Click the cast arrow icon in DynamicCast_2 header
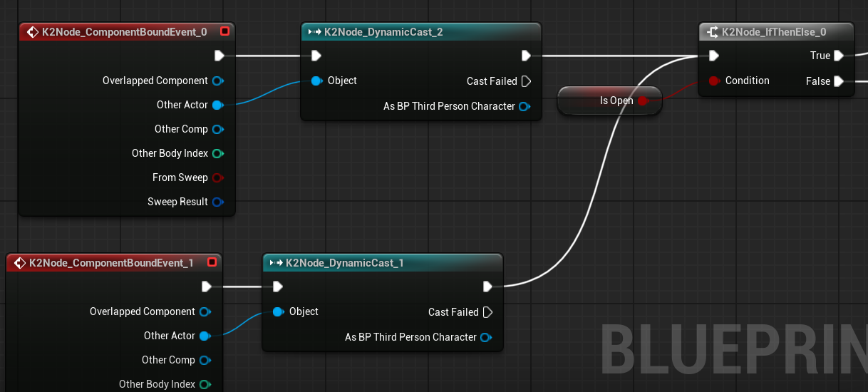 (314, 31)
